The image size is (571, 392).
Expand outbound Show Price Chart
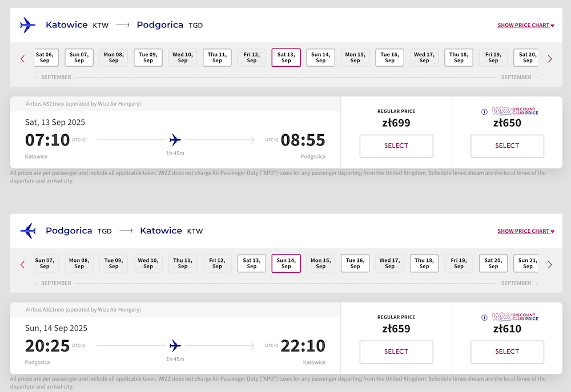[x=526, y=25]
